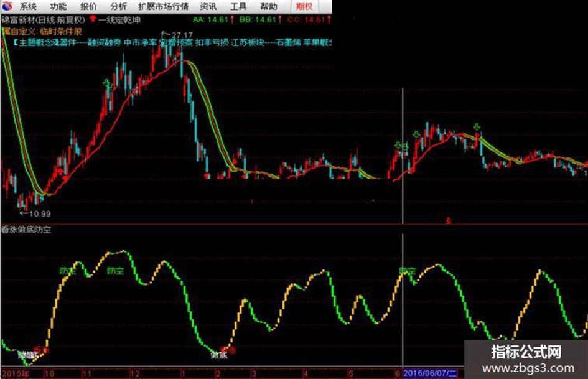
Task: Click 防空 signal on the vertical cursor line
Action: pos(408,271)
